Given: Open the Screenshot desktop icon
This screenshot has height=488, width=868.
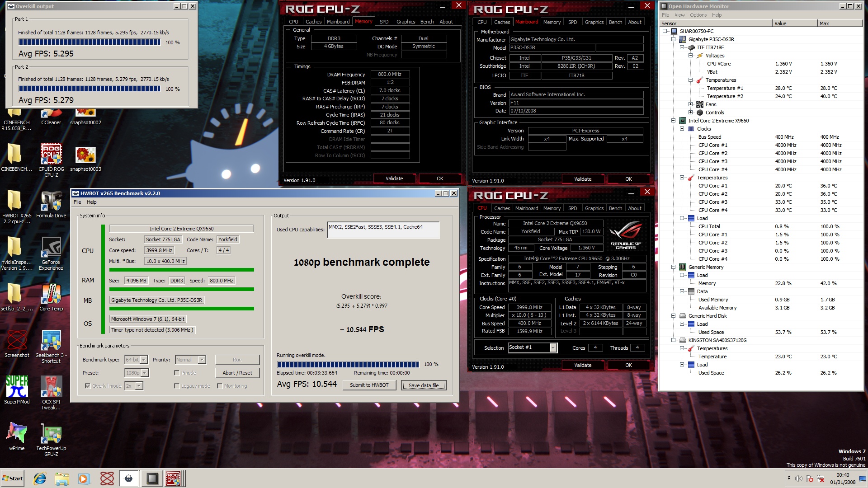Looking at the screenshot, I should click(x=17, y=344).
